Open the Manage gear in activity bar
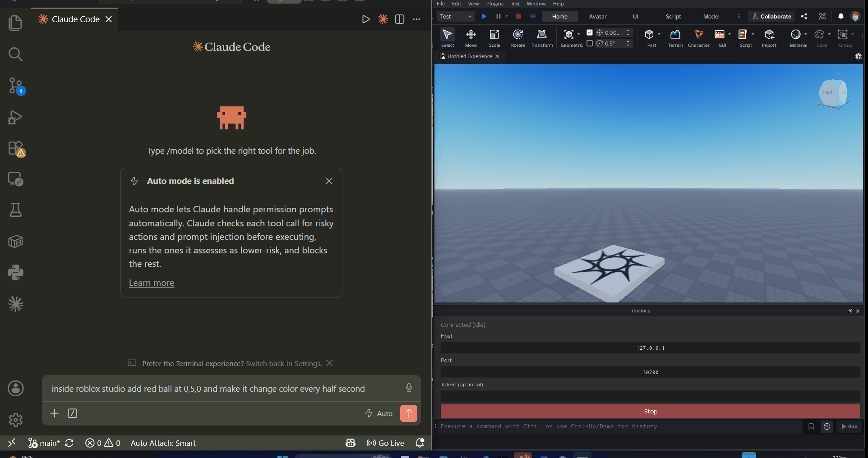Image resolution: width=868 pixels, height=458 pixels. tap(15, 420)
